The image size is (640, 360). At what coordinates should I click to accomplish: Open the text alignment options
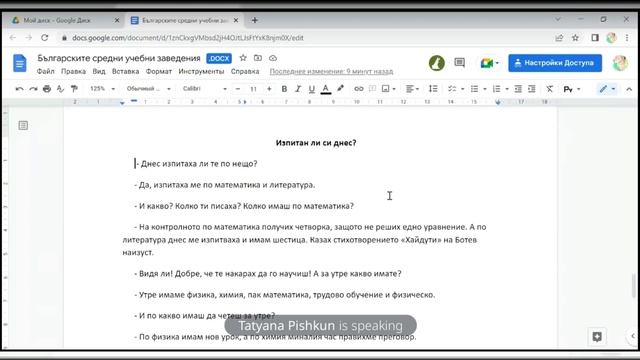coord(412,89)
